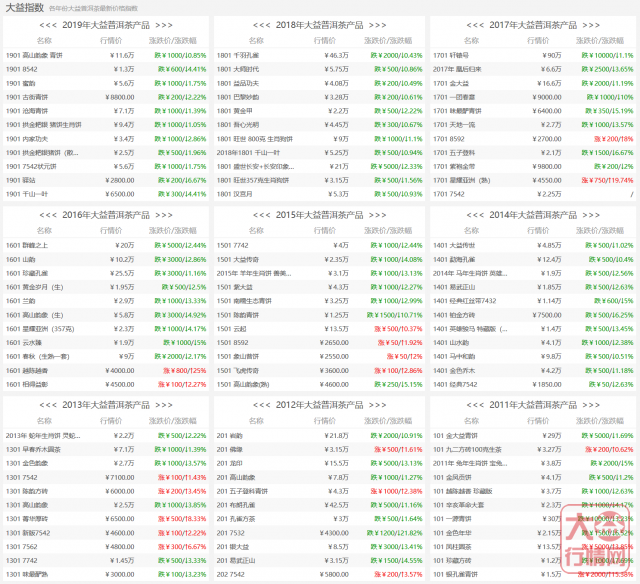Image resolution: width=640 pixels, height=584 pixels.
Task: Open product 1801 黄金甲
Action: (x=235, y=111)
